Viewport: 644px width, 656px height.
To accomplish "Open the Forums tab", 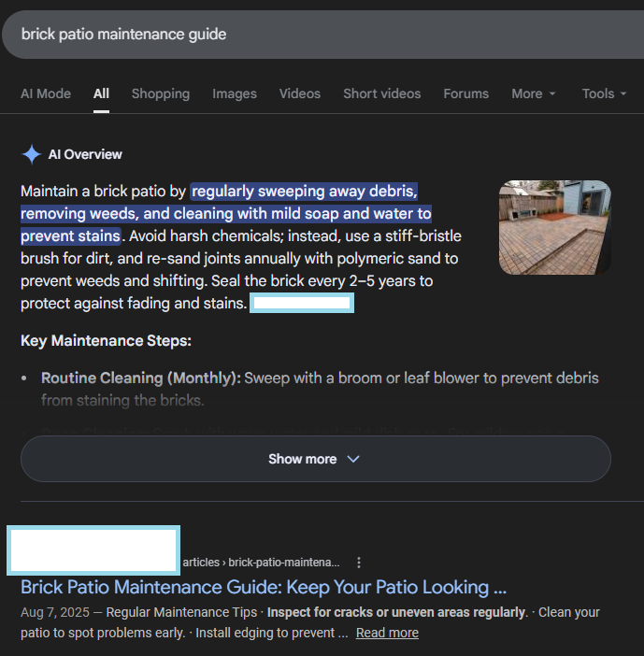I will click(465, 93).
